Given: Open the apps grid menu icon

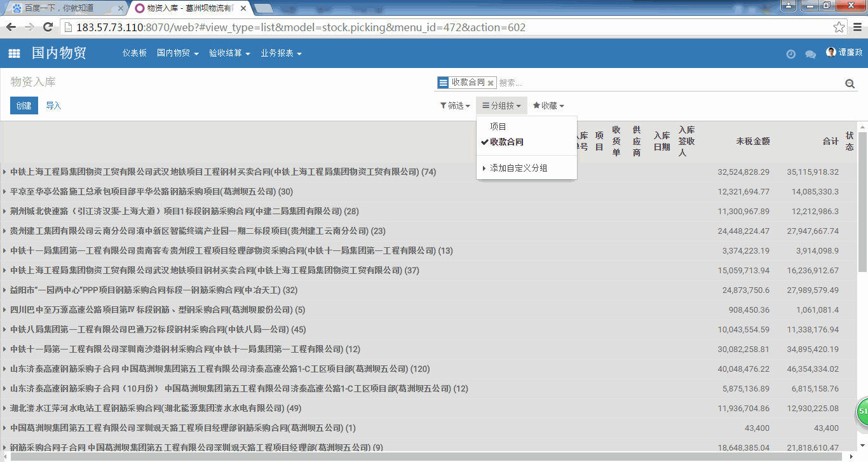Looking at the screenshot, I should [14, 54].
